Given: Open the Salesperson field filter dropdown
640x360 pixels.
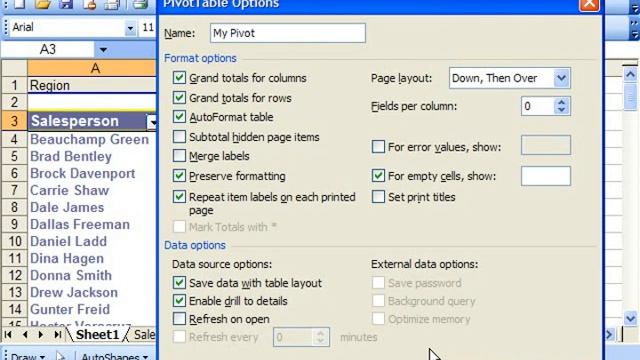Looking at the screenshot, I should [151, 122].
